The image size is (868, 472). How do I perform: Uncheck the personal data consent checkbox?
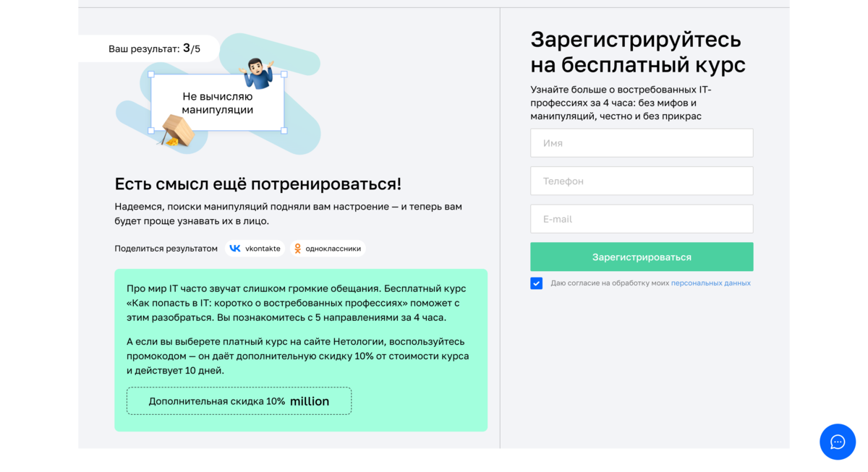tap(536, 283)
